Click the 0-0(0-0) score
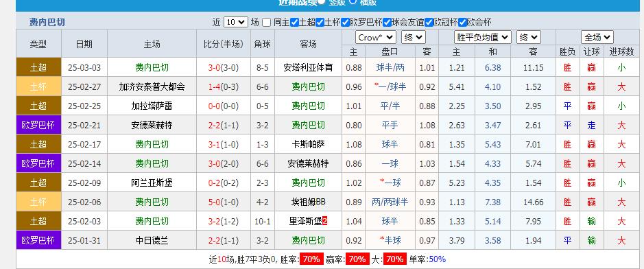 point(224,106)
